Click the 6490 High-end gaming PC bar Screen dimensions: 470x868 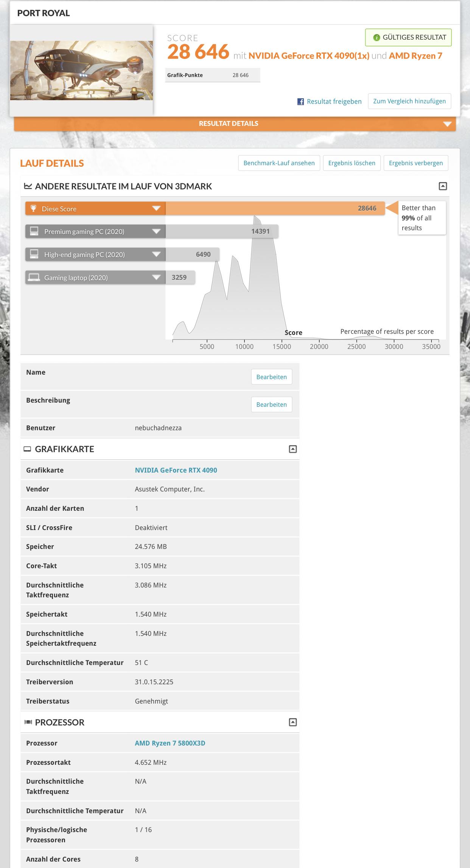(x=193, y=254)
